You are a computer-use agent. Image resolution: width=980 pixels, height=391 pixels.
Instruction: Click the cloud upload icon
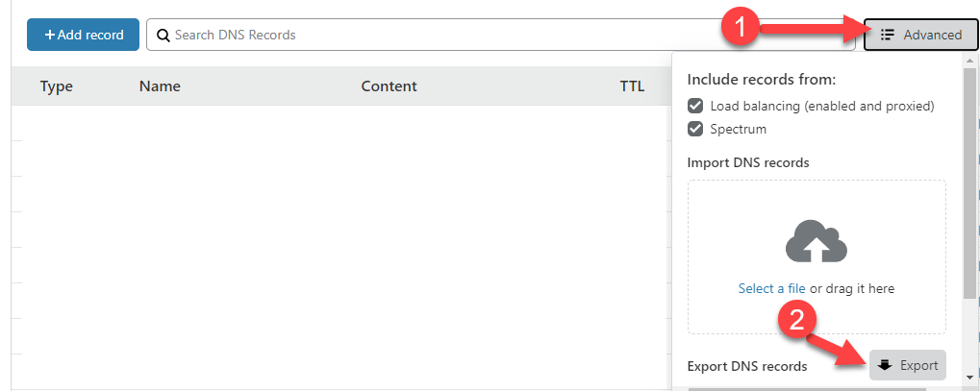[x=817, y=241]
